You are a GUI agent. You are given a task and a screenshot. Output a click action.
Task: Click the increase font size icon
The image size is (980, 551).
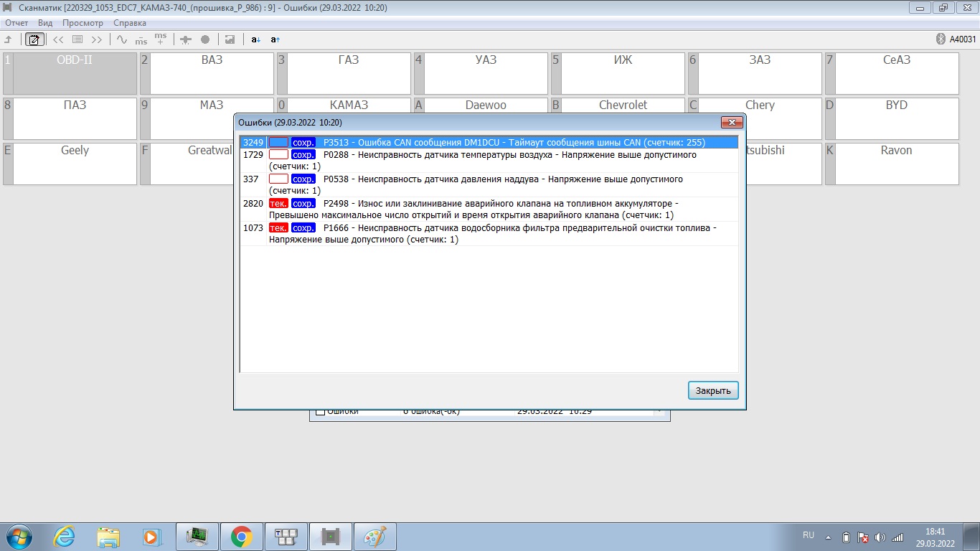[275, 39]
